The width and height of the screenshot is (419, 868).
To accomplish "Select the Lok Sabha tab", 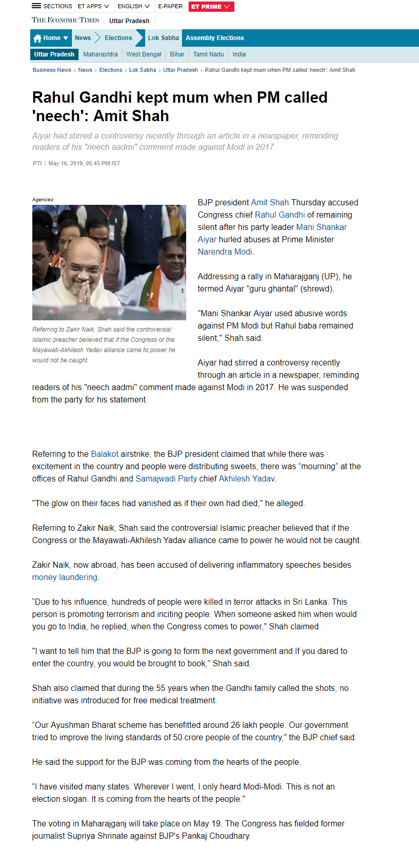I will (164, 38).
